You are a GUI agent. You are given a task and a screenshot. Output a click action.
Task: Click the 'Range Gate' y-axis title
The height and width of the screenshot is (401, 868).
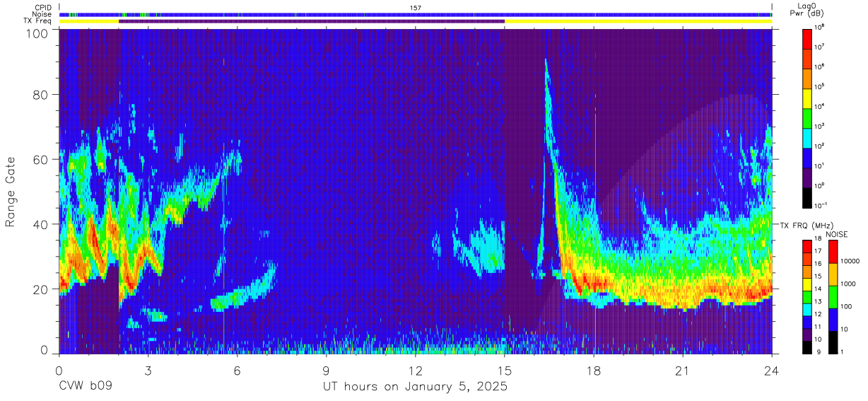[11, 191]
